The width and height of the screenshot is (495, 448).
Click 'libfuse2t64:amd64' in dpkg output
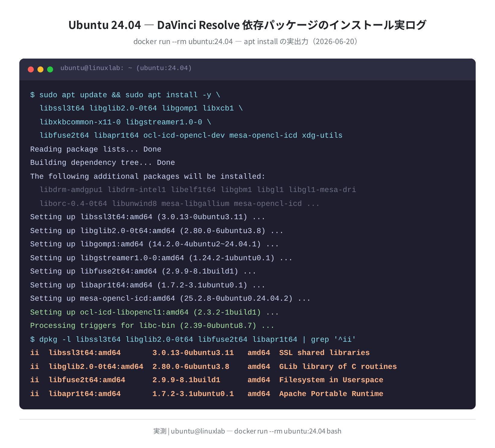click(87, 380)
